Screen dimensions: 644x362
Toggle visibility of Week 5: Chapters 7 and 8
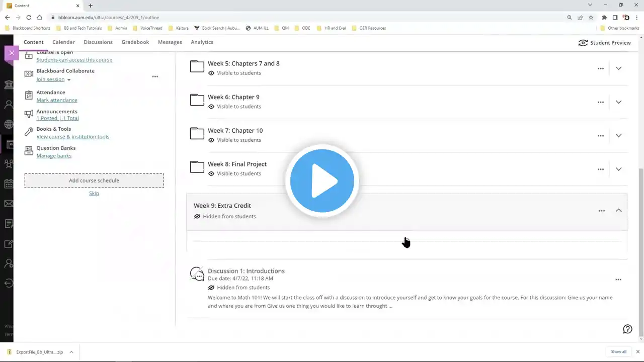tap(234, 73)
